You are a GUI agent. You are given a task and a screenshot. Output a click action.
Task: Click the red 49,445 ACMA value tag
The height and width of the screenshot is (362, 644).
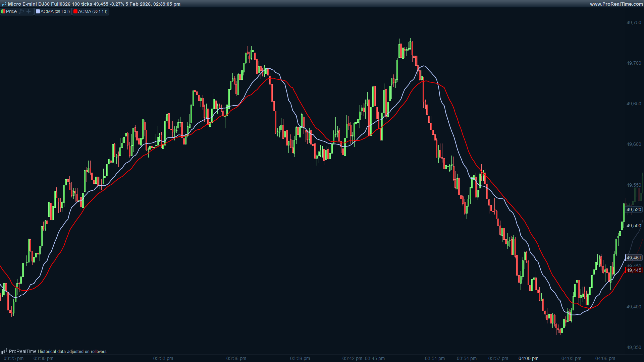pyautogui.click(x=634, y=270)
